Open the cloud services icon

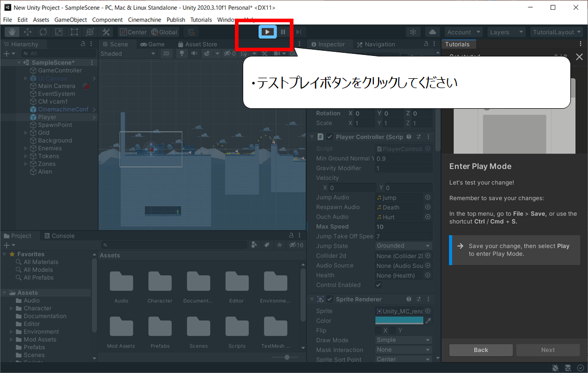(432, 32)
